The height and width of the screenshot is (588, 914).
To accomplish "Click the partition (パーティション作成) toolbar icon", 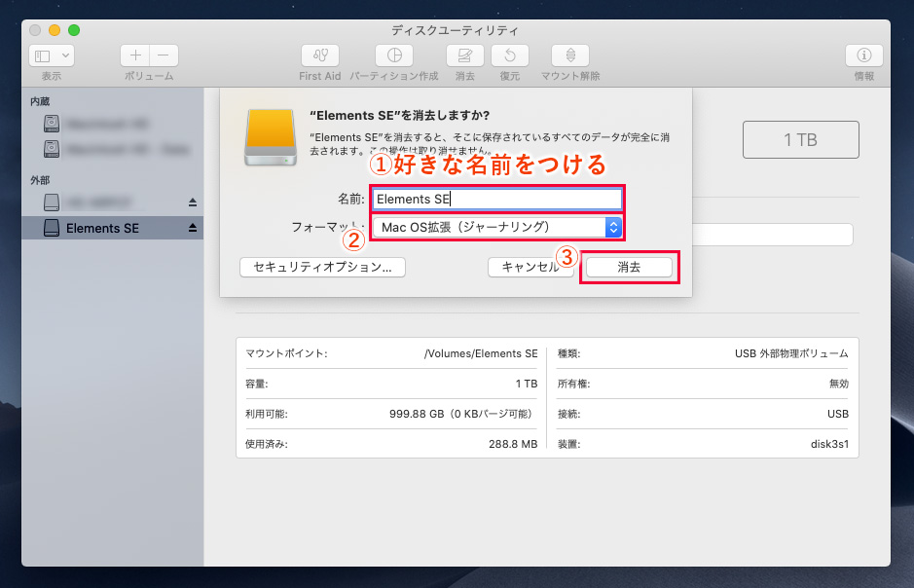I will 394,55.
